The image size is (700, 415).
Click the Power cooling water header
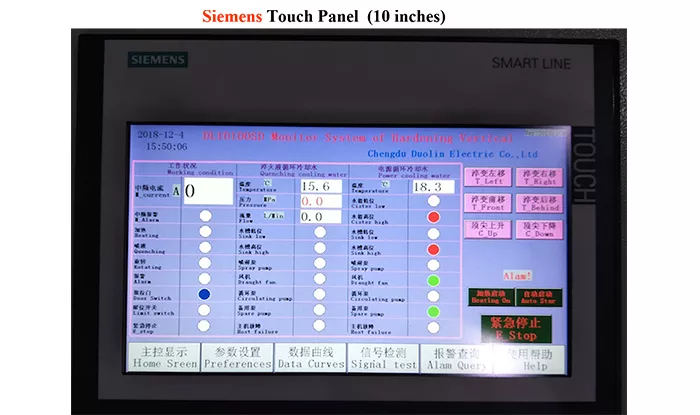(414, 172)
